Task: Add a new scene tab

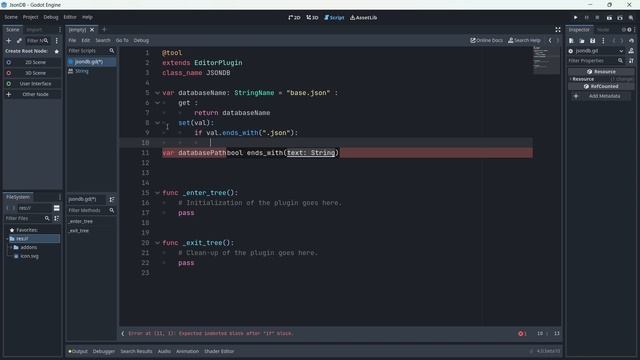Action: [x=104, y=29]
